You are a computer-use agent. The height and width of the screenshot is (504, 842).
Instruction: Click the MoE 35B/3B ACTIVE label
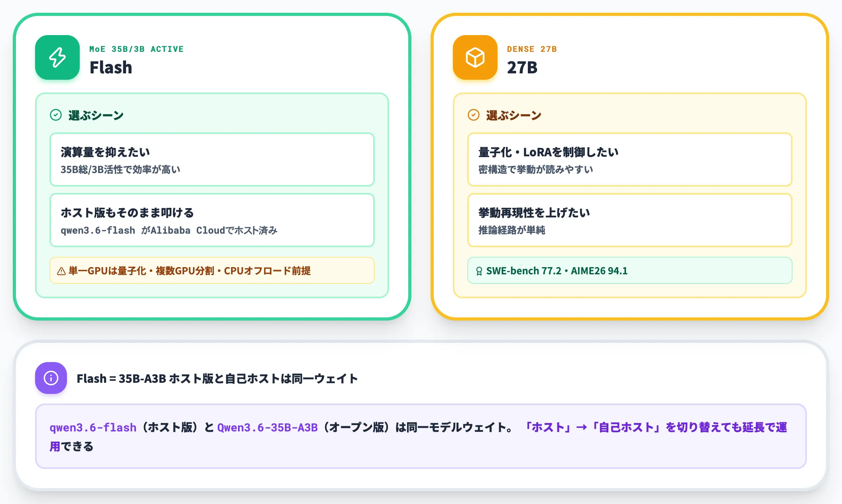tap(136, 49)
